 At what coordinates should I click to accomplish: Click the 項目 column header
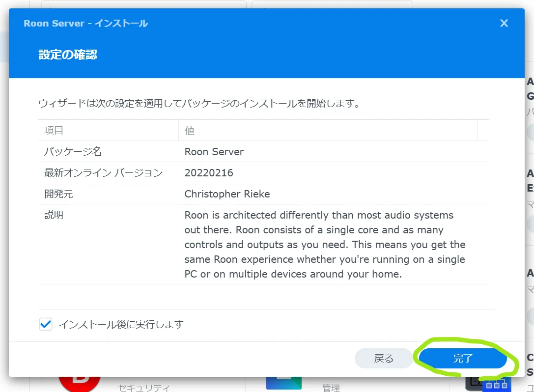click(x=54, y=131)
